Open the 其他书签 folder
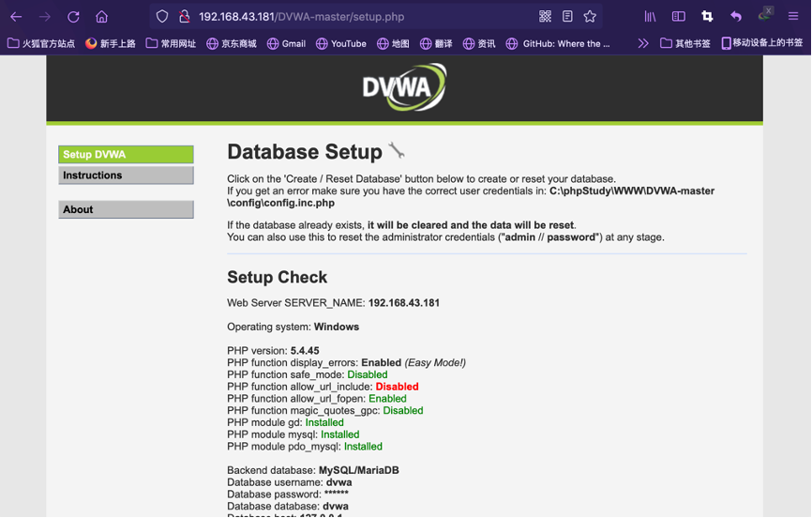812x518 pixels. click(x=685, y=43)
